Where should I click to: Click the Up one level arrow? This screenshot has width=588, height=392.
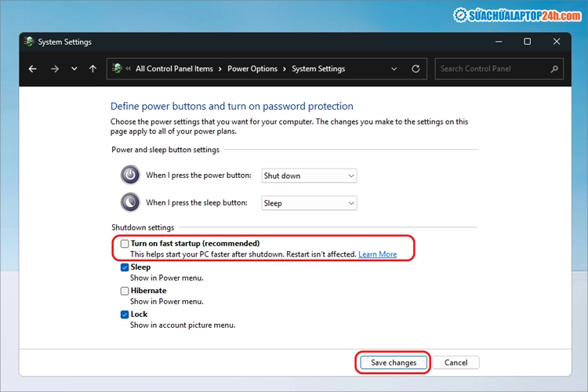coord(93,69)
